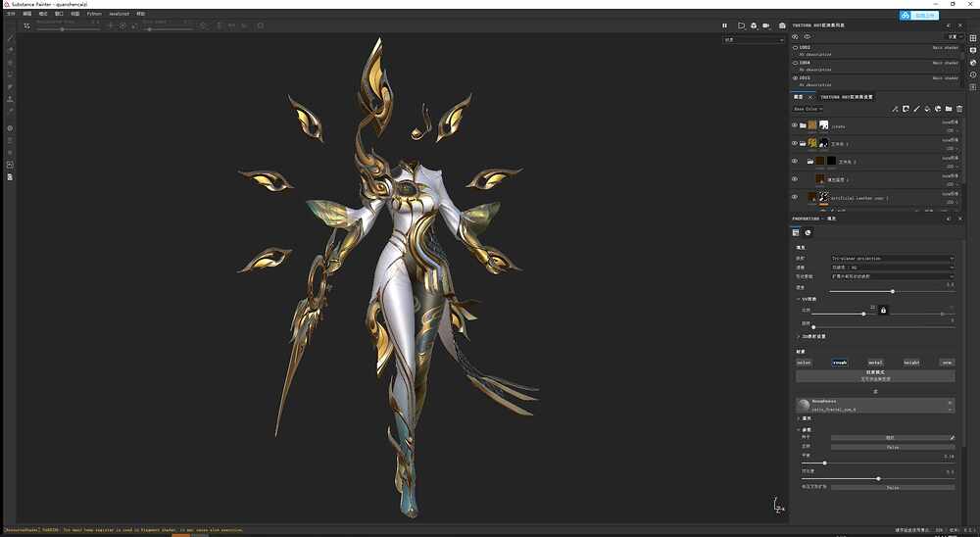Hide the Artificial Leather layer with eye icon
980x537 pixels.
coord(795,197)
